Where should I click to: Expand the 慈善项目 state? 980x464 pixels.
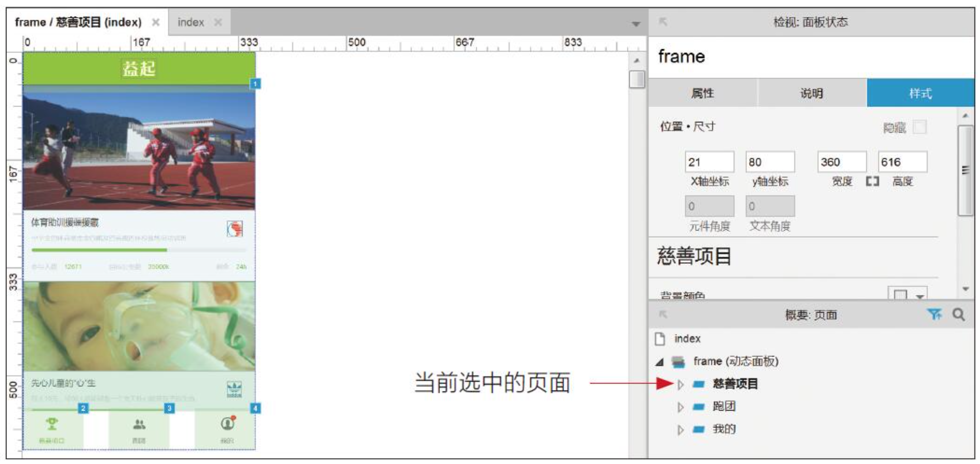[681, 384]
